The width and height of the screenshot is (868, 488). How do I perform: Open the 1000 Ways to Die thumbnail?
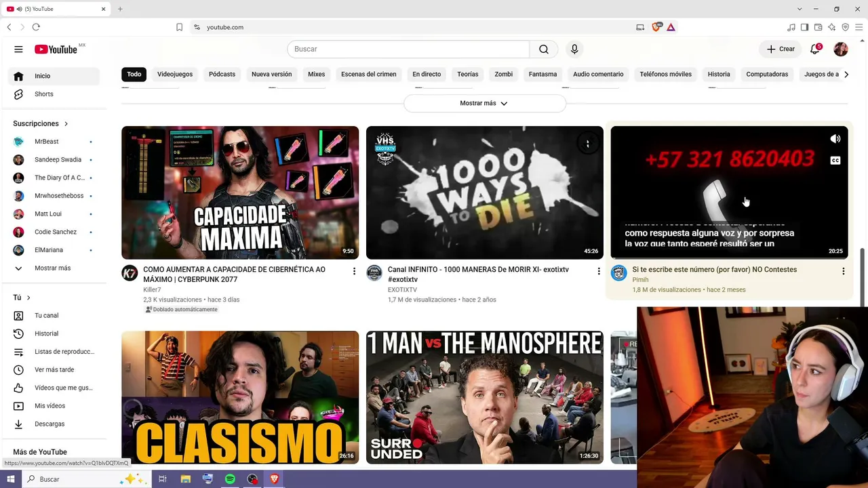tap(484, 192)
